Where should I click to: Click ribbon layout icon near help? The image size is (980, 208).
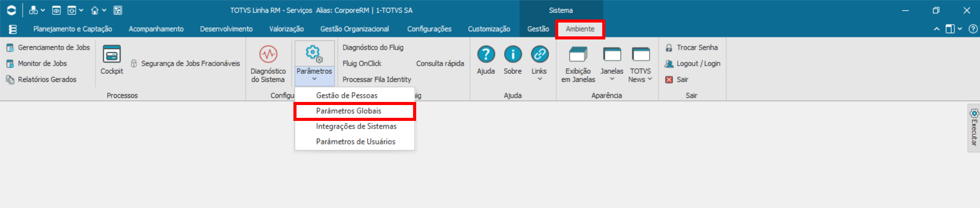coord(950,29)
